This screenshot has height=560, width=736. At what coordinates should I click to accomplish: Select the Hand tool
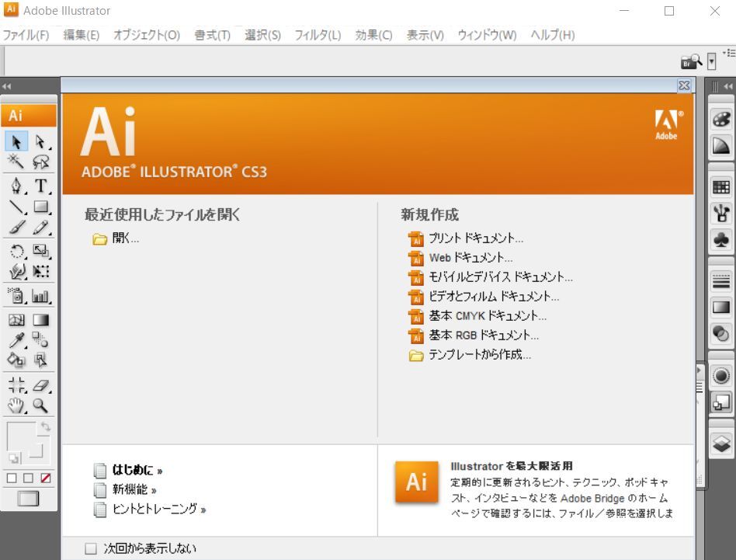pos(16,405)
